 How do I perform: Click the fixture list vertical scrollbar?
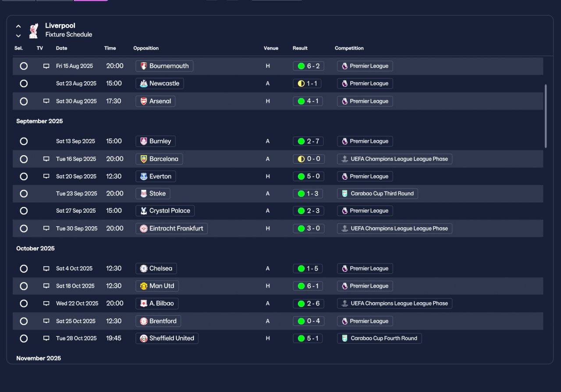tap(546, 116)
